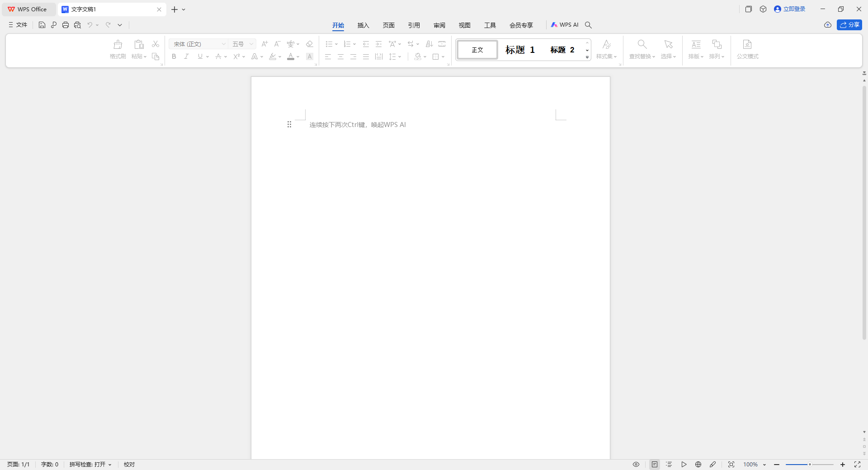Click the Save icon
The image size is (868, 470).
pos(42,25)
